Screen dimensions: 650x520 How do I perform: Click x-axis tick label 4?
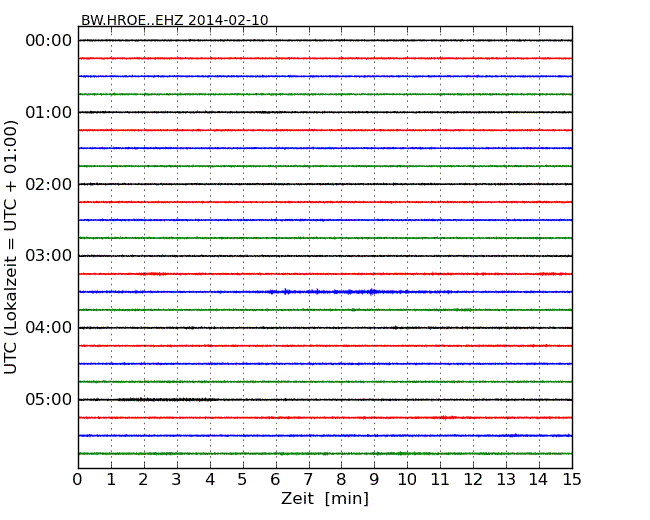click(210, 480)
